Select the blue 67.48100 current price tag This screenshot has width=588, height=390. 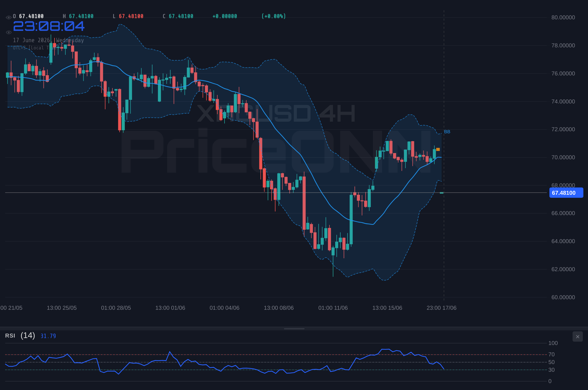(566, 193)
